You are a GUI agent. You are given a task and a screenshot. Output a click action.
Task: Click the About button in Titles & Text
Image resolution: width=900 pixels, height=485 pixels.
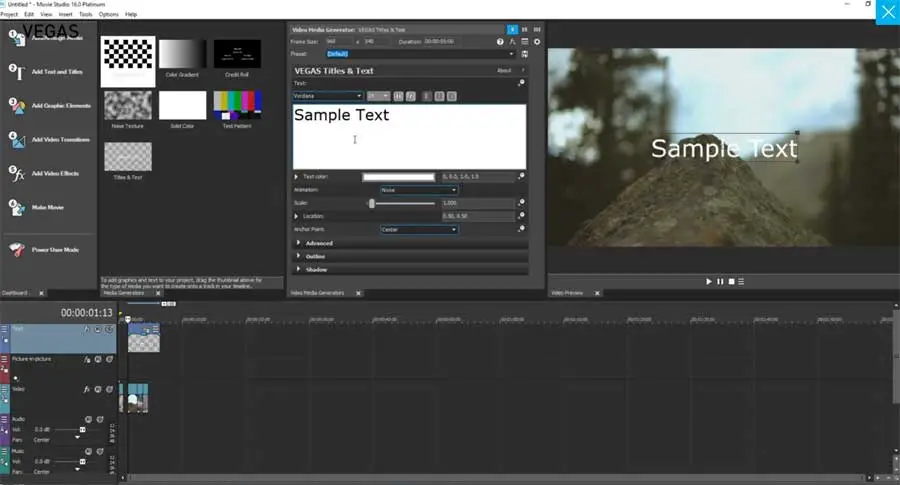pos(504,70)
